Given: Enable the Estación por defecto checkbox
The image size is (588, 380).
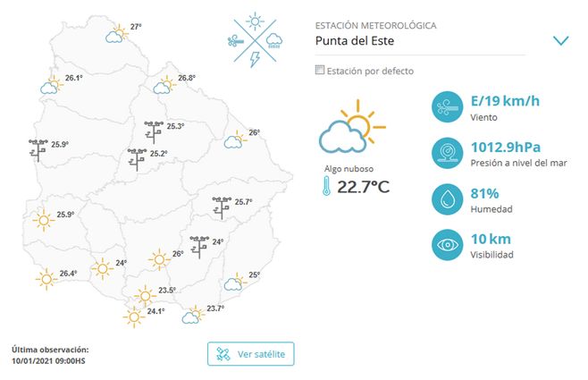Looking at the screenshot, I should coord(321,70).
